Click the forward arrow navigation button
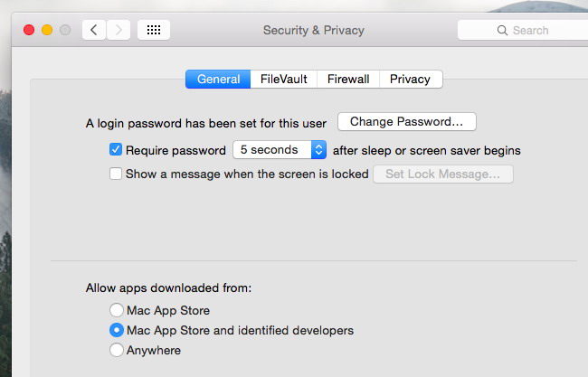Image resolution: width=588 pixels, height=377 pixels. pos(119,30)
